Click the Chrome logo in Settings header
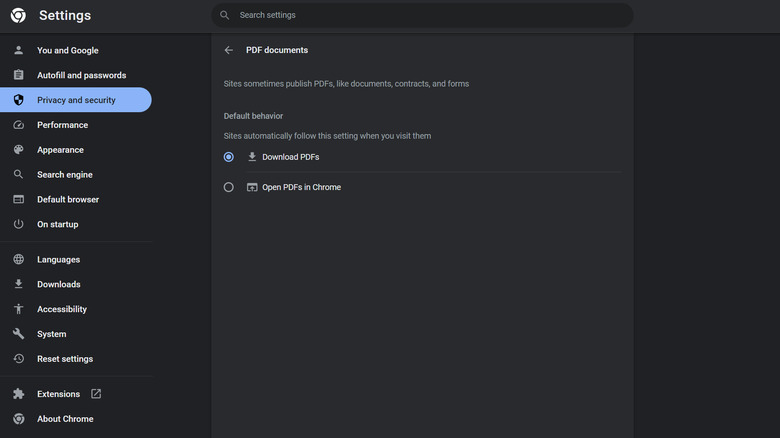This screenshot has height=438, width=780. 18,16
